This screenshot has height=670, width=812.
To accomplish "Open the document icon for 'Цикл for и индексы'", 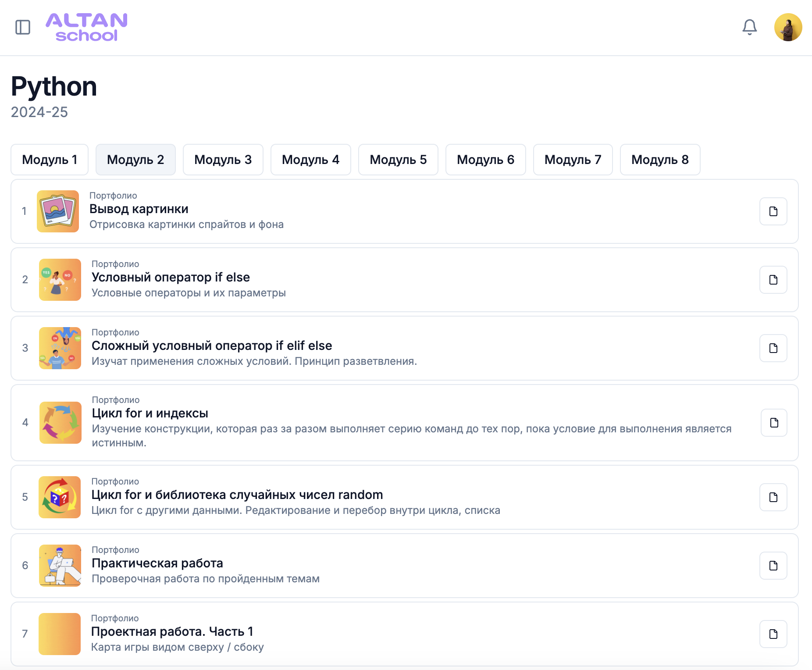I will [x=773, y=423].
